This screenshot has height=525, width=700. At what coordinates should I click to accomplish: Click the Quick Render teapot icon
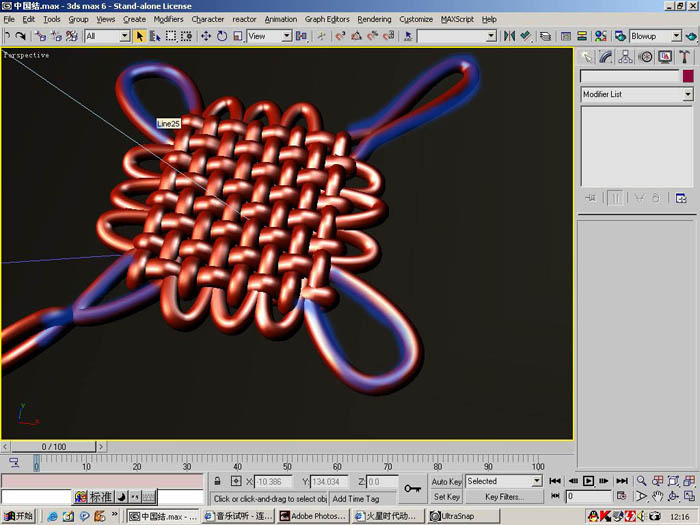point(691,36)
